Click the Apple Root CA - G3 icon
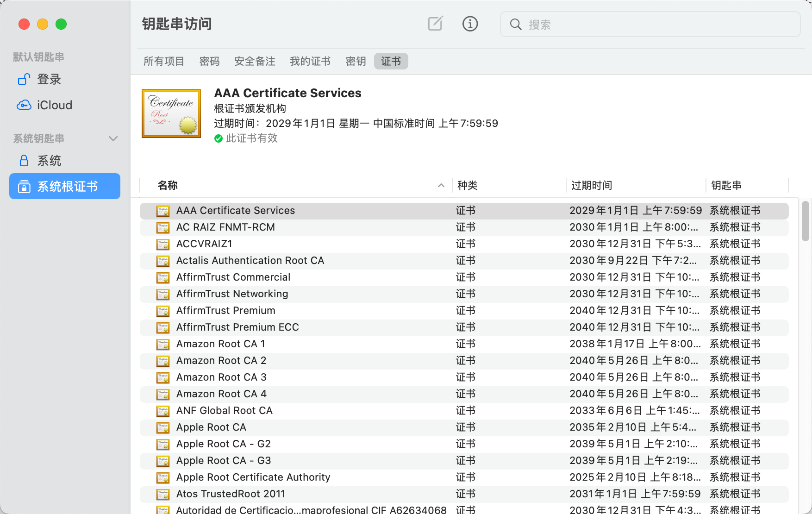 (x=163, y=461)
